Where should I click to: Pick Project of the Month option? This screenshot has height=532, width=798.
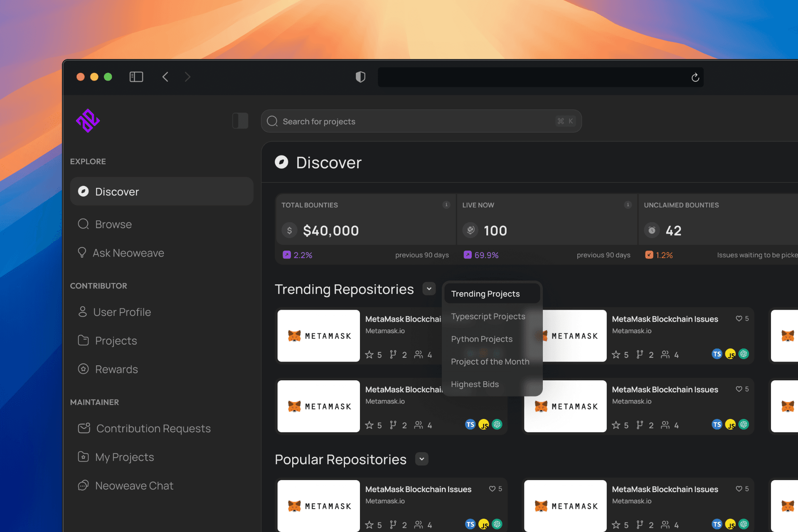[490, 362]
